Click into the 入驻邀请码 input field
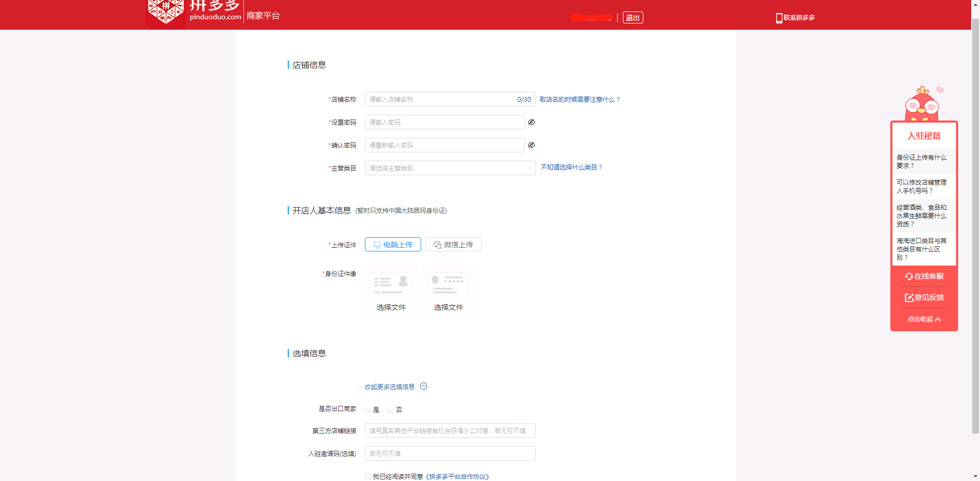Image resolution: width=980 pixels, height=481 pixels. click(x=450, y=453)
